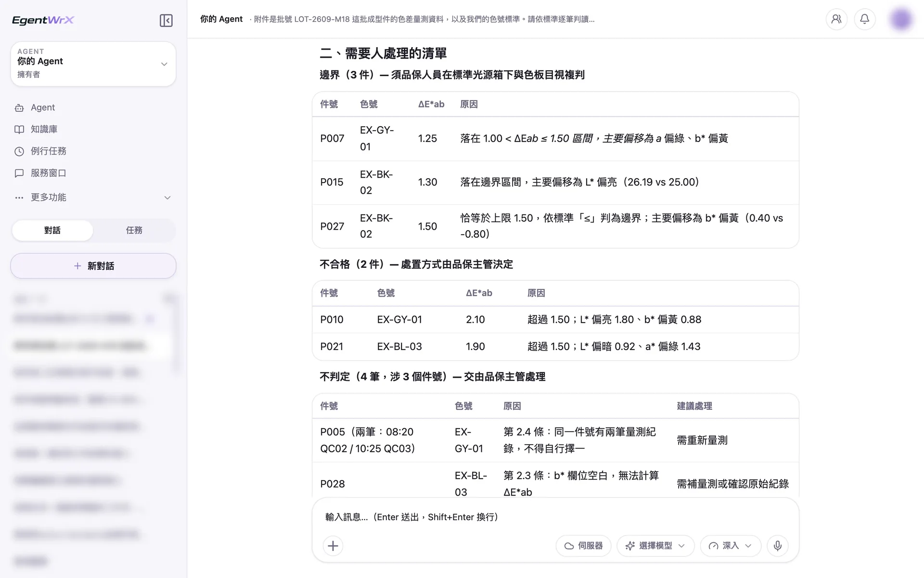Select cell P007 in 邊界 table

(x=332, y=139)
